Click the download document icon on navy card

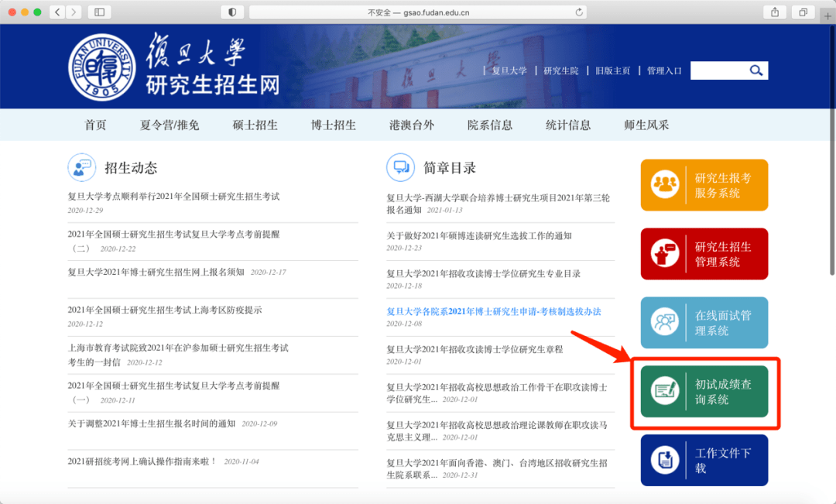click(x=664, y=460)
